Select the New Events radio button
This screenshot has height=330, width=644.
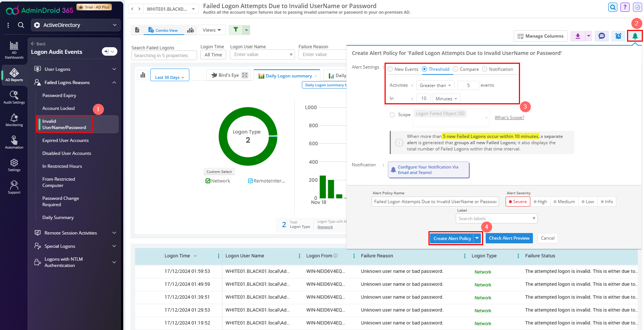[390, 69]
